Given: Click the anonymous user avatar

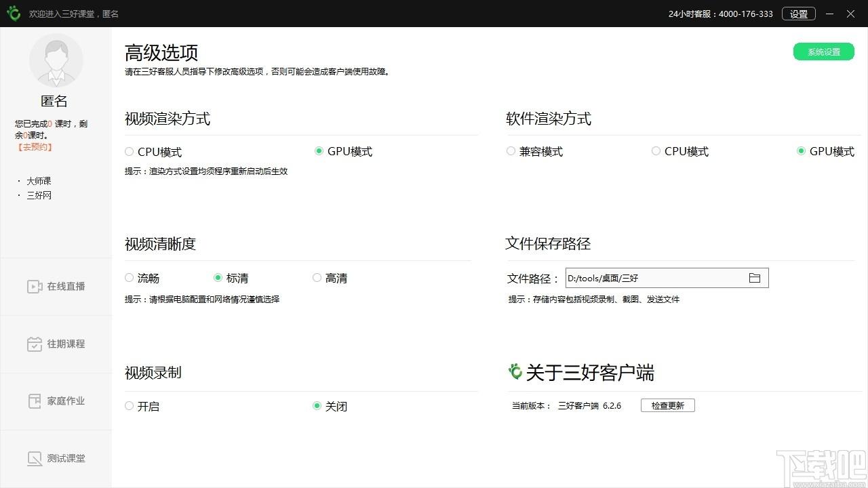Looking at the screenshot, I should 56,60.
